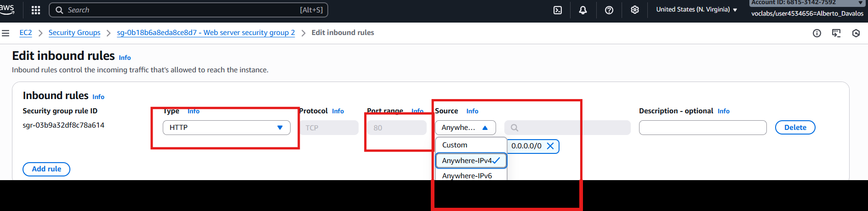The image size is (868, 211).
Task: Select the Anywhere-IPv4 option
Action: (467, 161)
